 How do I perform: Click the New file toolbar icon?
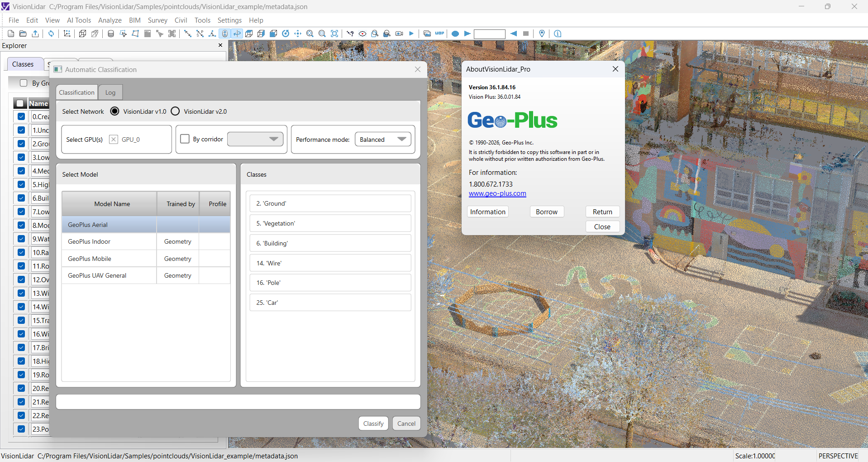11,34
